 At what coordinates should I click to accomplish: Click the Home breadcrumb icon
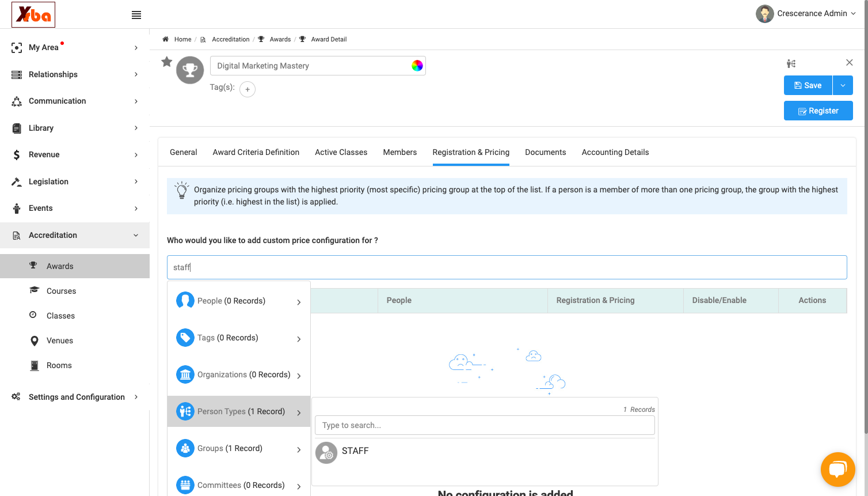(165, 39)
